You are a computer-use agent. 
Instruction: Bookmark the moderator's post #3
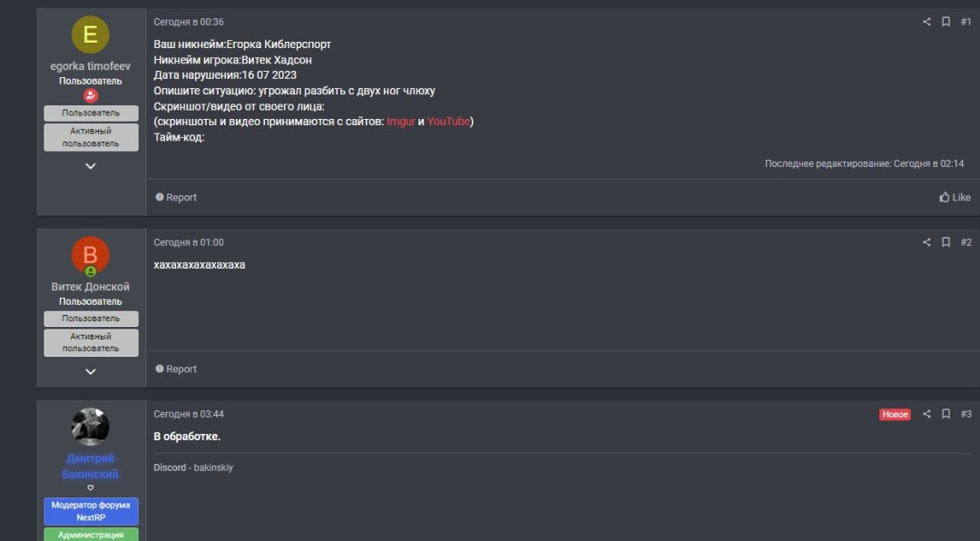coord(946,414)
